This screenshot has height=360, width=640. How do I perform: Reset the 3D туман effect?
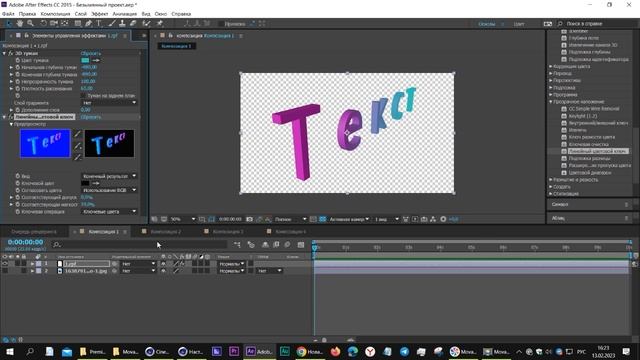(91, 53)
